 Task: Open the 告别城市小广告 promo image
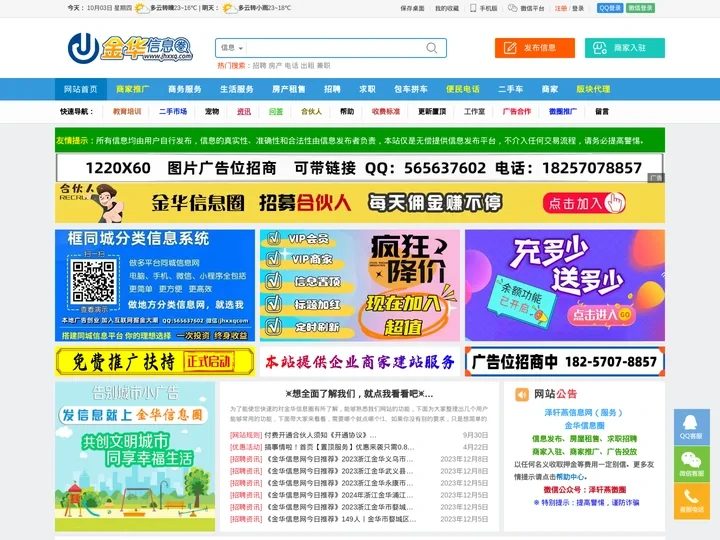tap(135, 456)
